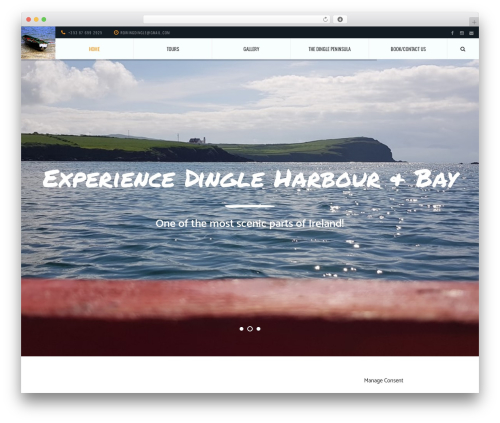
Task: Open the Instagram icon link
Action: pos(462,33)
